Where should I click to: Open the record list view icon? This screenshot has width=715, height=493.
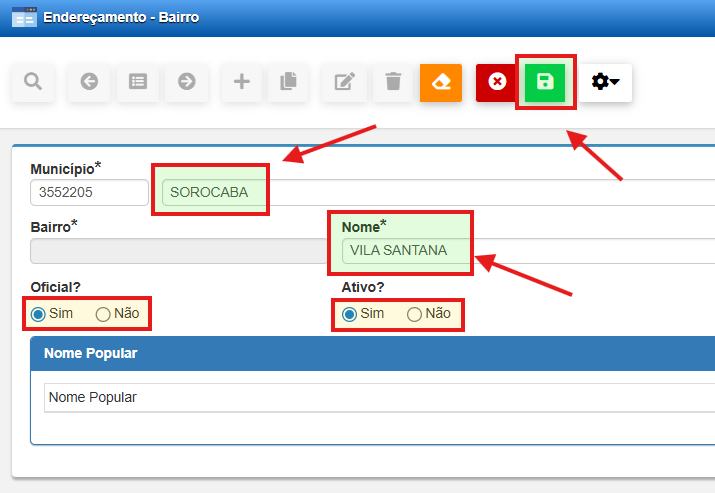138,82
